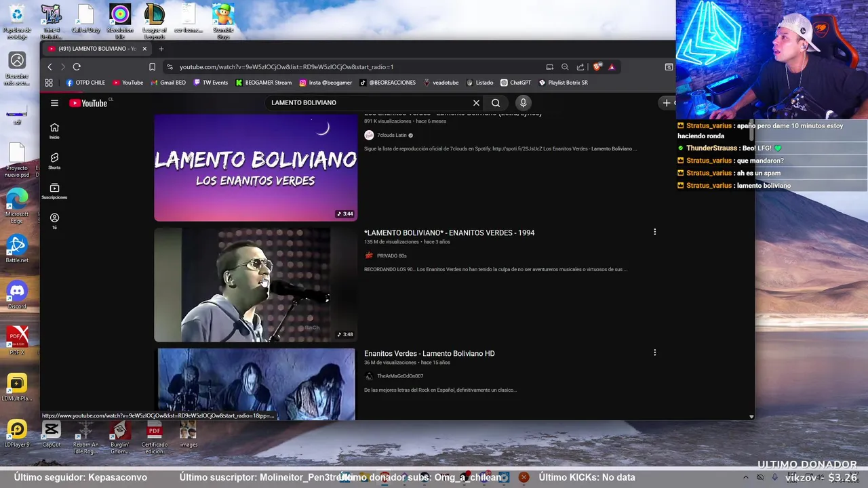
Task: Click the YouTube logo
Action: click(88, 103)
